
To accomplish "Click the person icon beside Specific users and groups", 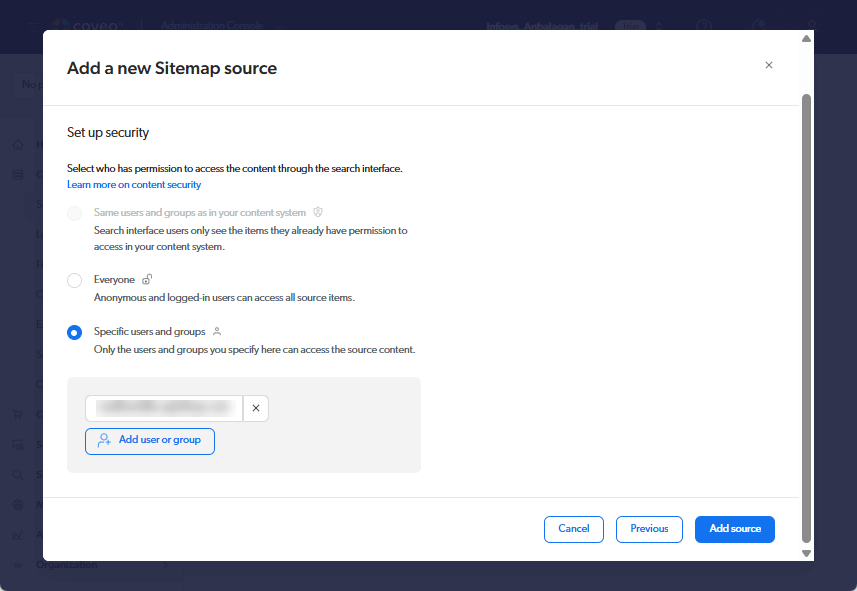I will [217, 331].
